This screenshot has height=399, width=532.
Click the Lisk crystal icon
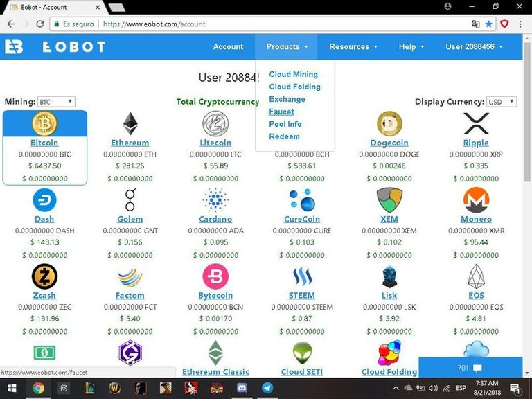click(x=389, y=276)
